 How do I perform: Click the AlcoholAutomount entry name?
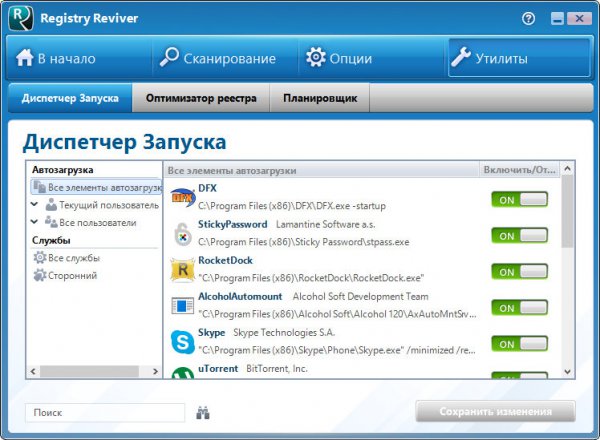pyautogui.click(x=240, y=296)
